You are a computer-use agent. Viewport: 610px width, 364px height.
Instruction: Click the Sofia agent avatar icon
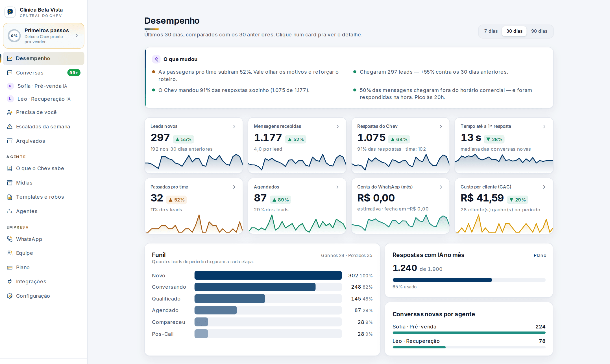tap(10, 86)
